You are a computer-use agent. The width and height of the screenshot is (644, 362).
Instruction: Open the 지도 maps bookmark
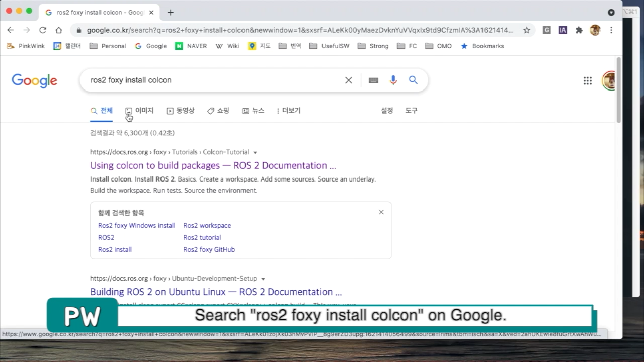(260, 46)
